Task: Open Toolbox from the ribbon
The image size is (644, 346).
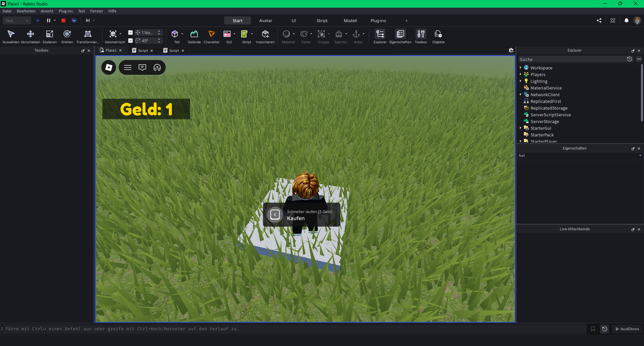Action: pos(421,37)
